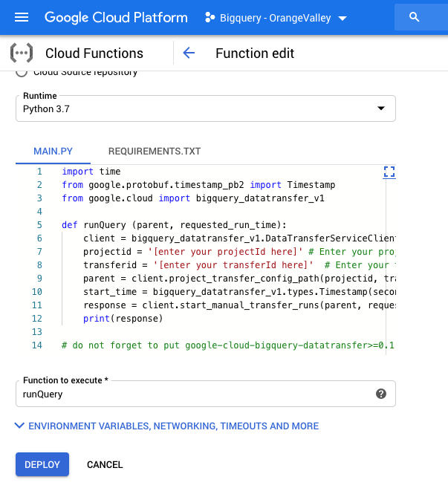
Task: Click the search magnifier icon
Action: click(414, 17)
